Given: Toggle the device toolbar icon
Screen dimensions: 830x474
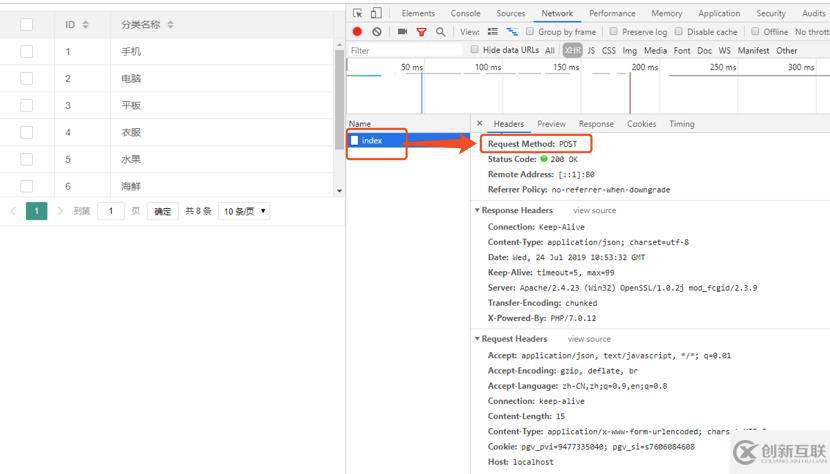Looking at the screenshot, I should pyautogui.click(x=376, y=13).
